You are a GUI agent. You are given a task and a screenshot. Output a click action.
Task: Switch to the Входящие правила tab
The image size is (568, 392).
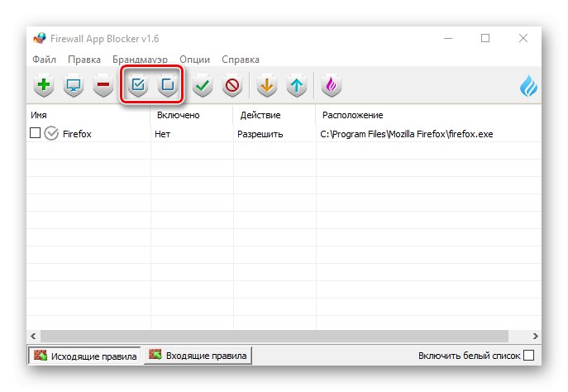(x=198, y=356)
